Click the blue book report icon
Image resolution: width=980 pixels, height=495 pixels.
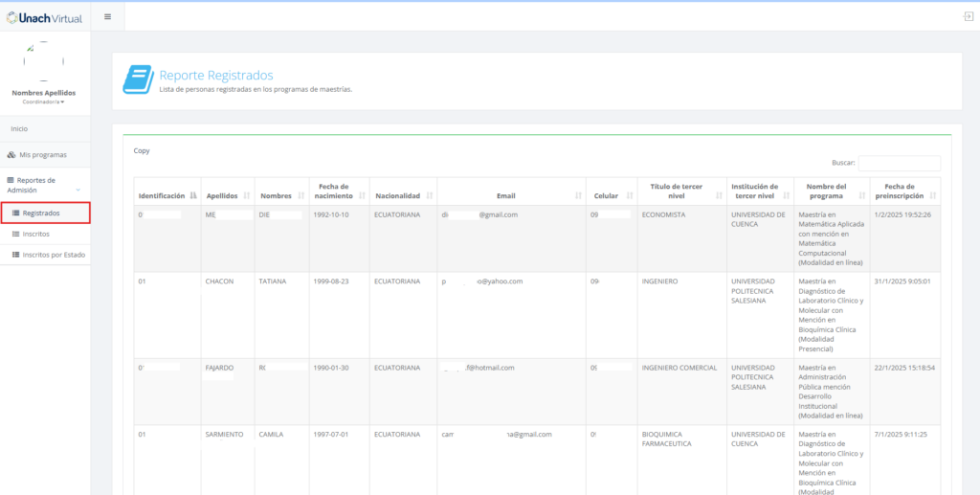coord(137,79)
